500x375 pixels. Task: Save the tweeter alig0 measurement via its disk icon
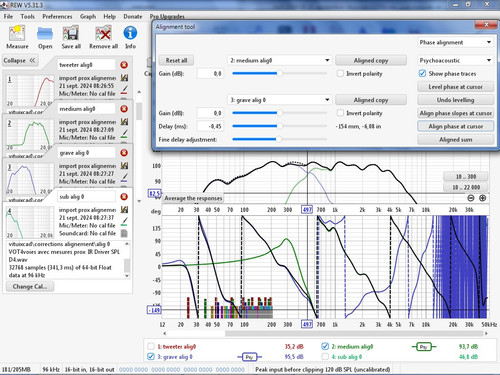tap(124, 78)
